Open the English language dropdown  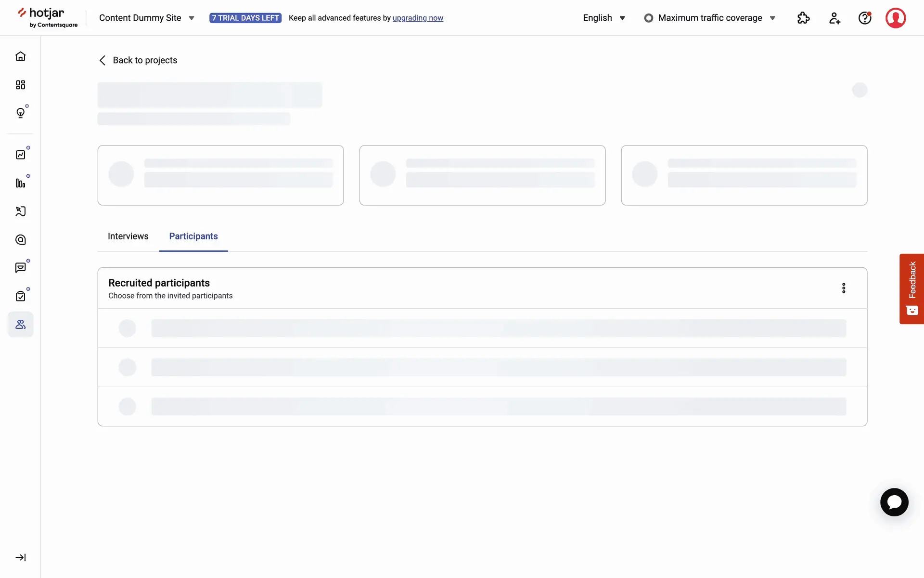click(603, 18)
